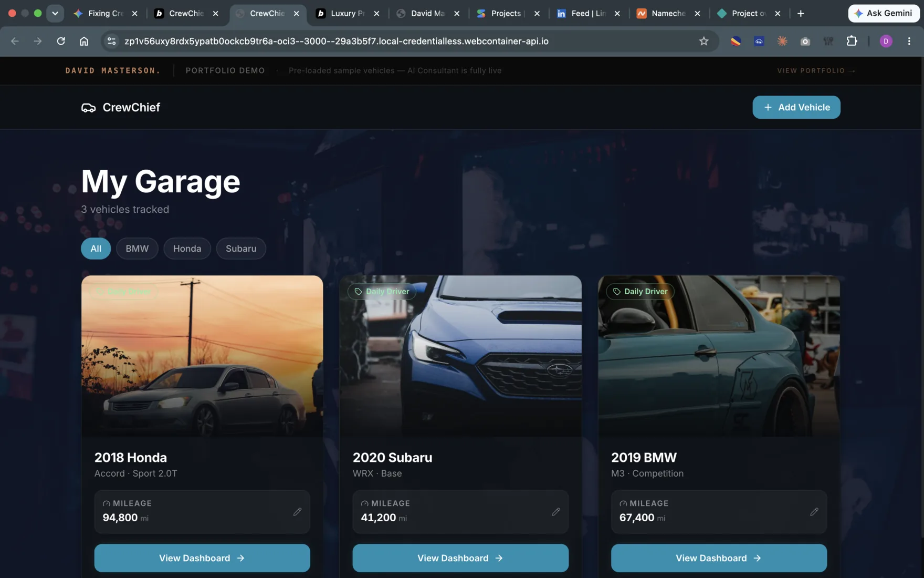Reload the current page

click(61, 41)
